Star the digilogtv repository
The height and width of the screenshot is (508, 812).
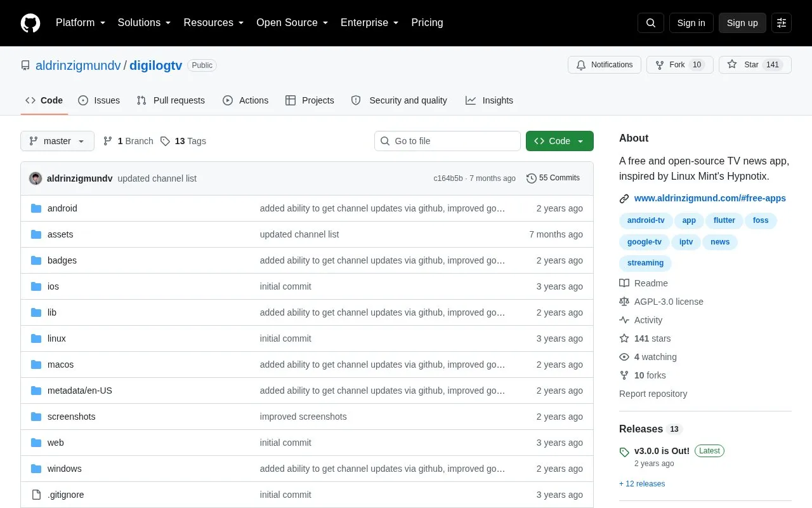[755, 65]
